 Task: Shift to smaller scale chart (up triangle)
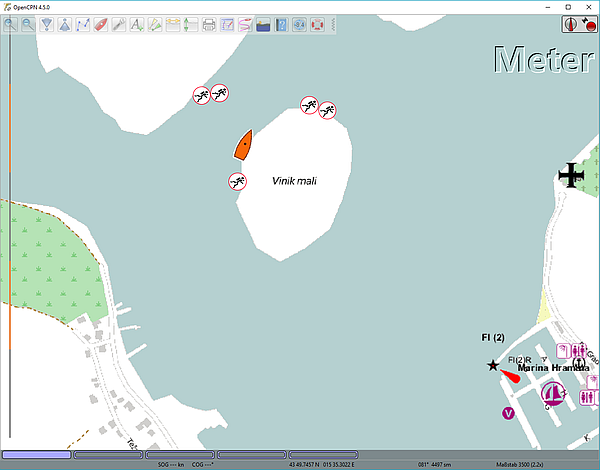65,25
